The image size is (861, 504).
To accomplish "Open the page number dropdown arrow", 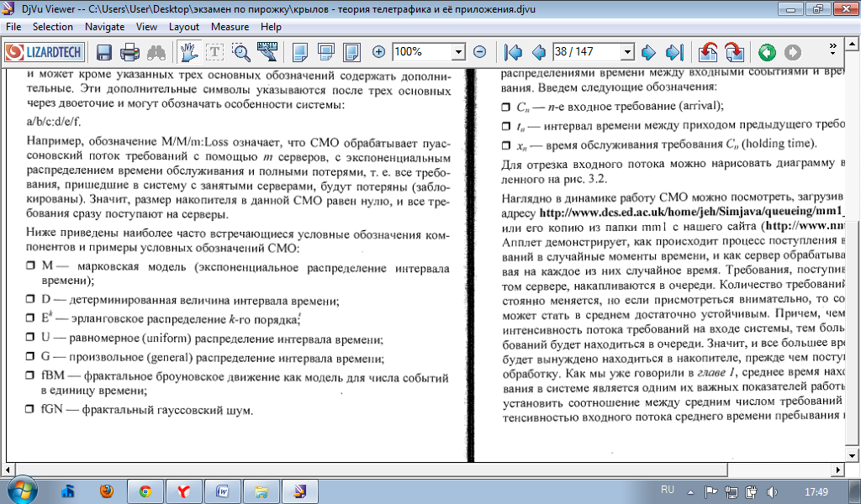I will coord(627,52).
